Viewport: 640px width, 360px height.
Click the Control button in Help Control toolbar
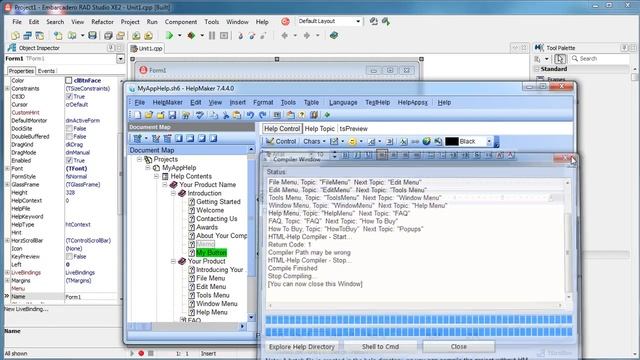point(281,141)
